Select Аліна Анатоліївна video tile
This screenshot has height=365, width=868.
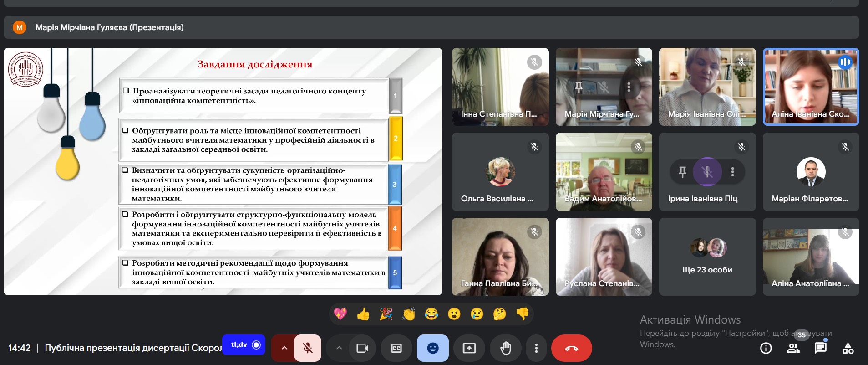pyautogui.click(x=811, y=257)
